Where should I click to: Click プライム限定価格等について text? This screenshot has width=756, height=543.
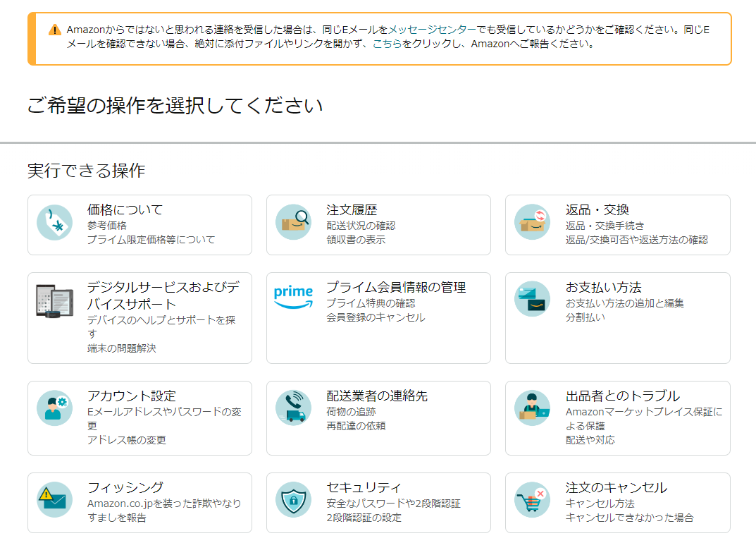pos(151,239)
